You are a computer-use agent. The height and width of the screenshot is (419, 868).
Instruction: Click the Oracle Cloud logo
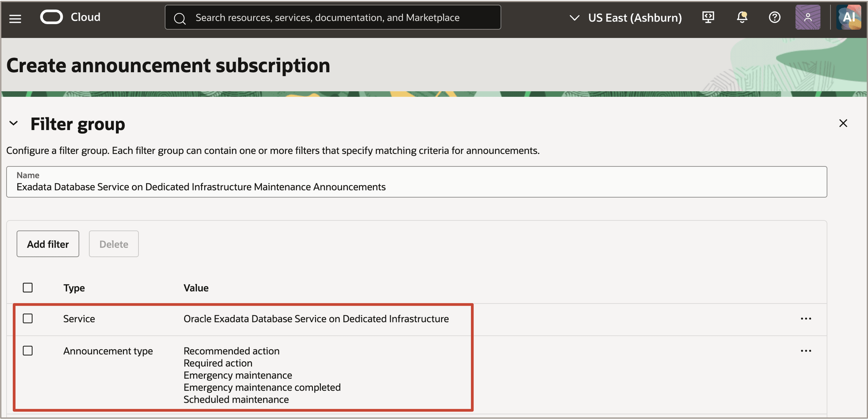pyautogui.click(x=52, y=17)
